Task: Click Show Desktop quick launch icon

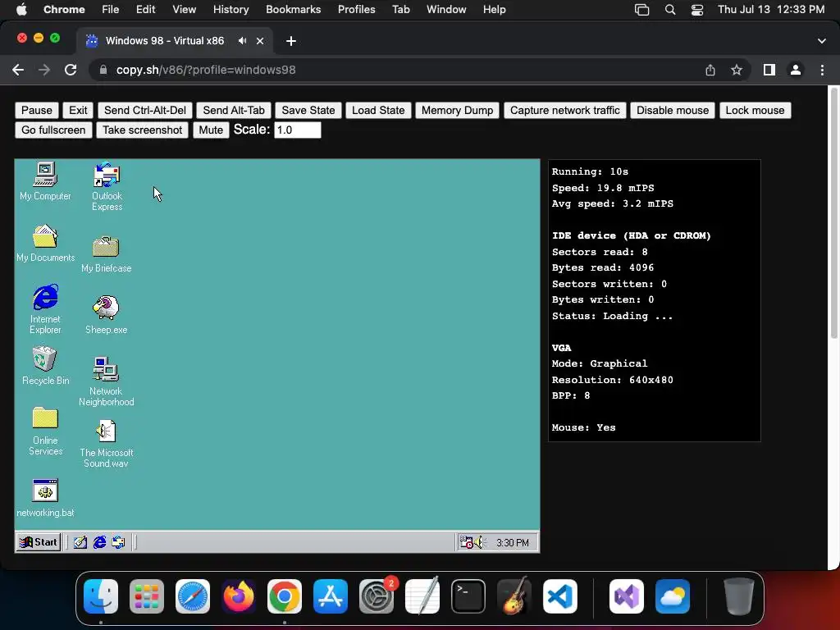Action: (x=80, y=542)
